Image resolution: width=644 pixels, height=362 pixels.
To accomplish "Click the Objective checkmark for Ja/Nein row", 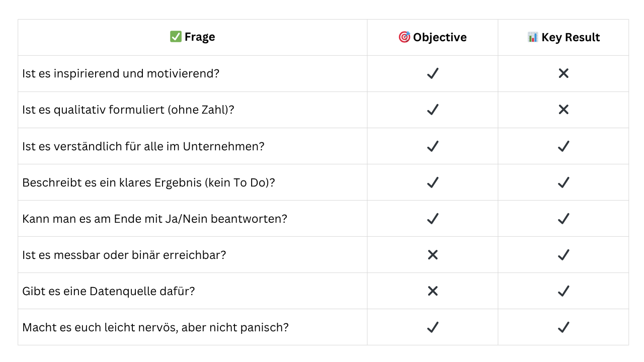I will 433,219.
